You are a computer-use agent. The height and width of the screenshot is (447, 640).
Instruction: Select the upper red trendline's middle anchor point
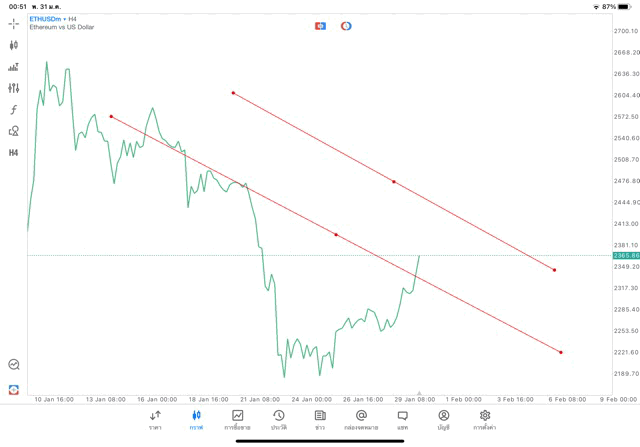coord(394,182)
